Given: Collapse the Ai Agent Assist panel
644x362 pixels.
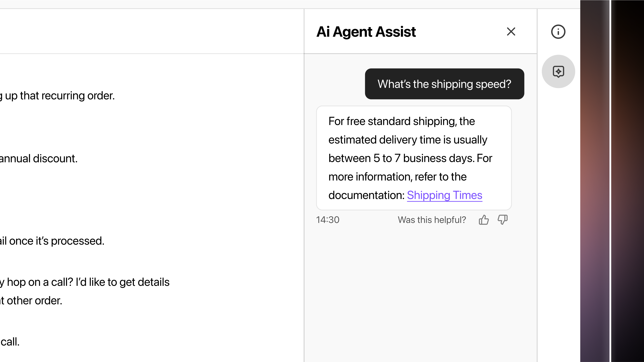Looking at the screenshot, I should click(x=511, y=32).
